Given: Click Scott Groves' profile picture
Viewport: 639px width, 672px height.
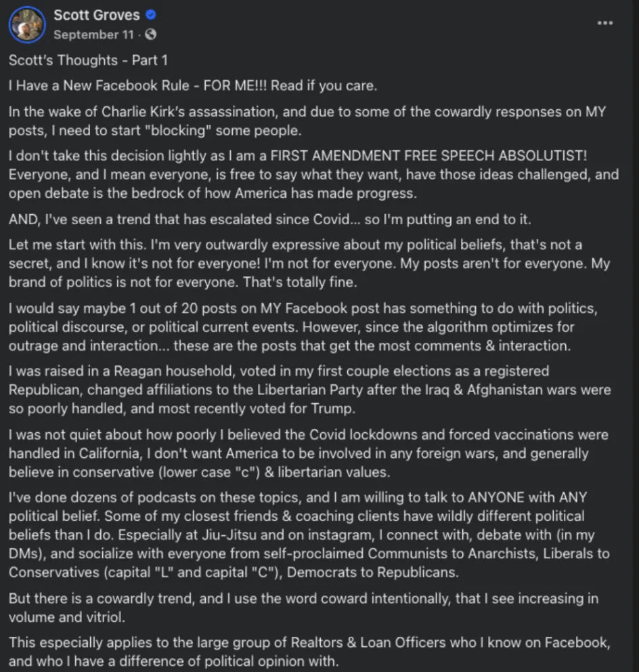Looking at the screenshot, I should pos(26,24).
